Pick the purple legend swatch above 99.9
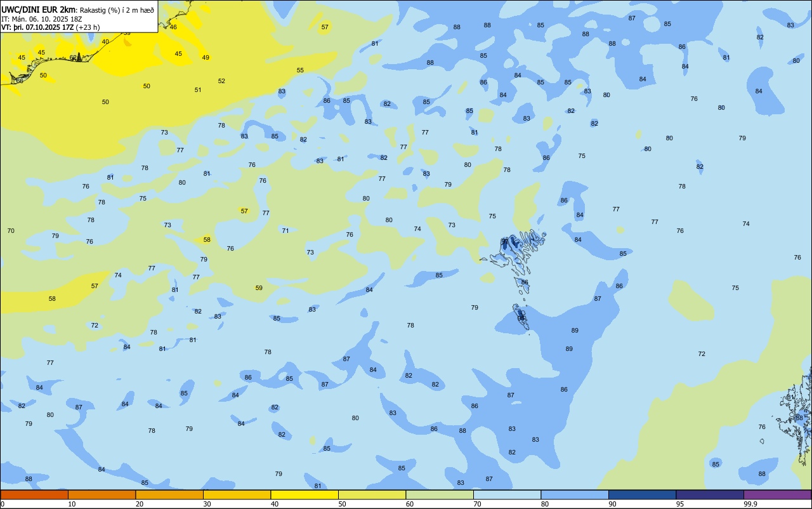The height and width of the screenshot is (509, 812). coord(777,494)
